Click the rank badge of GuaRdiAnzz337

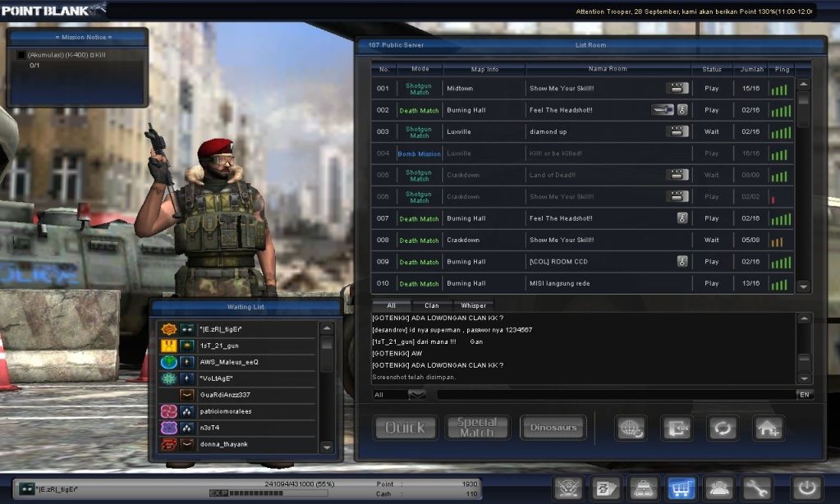pos(186,396)
